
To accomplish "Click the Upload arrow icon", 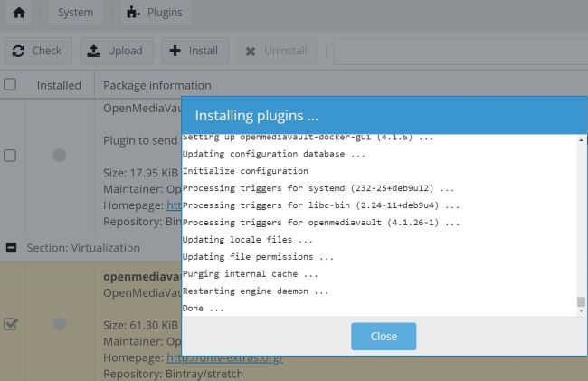I will 93,51.
